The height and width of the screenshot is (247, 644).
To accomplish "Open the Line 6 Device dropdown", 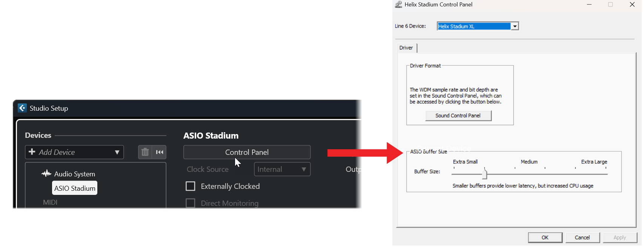I will [515, 26].
